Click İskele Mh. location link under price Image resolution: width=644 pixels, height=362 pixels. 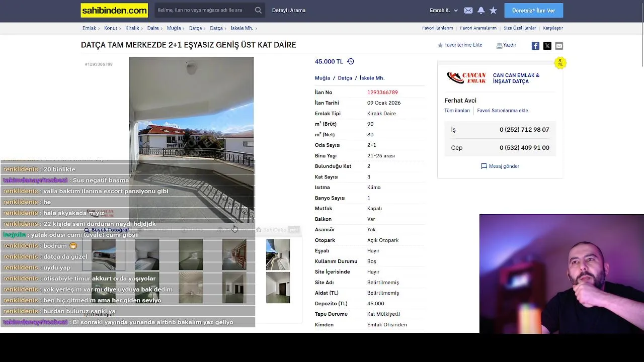coord(372,78)
